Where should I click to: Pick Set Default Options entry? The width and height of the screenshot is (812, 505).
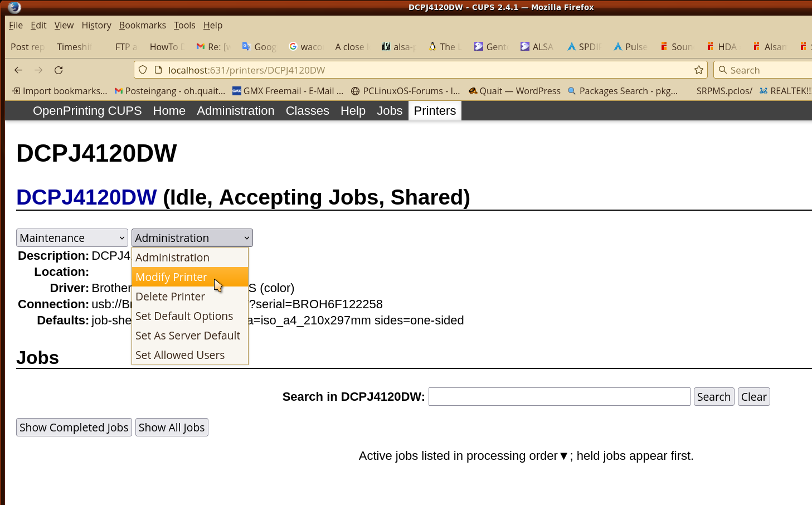point(184,316)
